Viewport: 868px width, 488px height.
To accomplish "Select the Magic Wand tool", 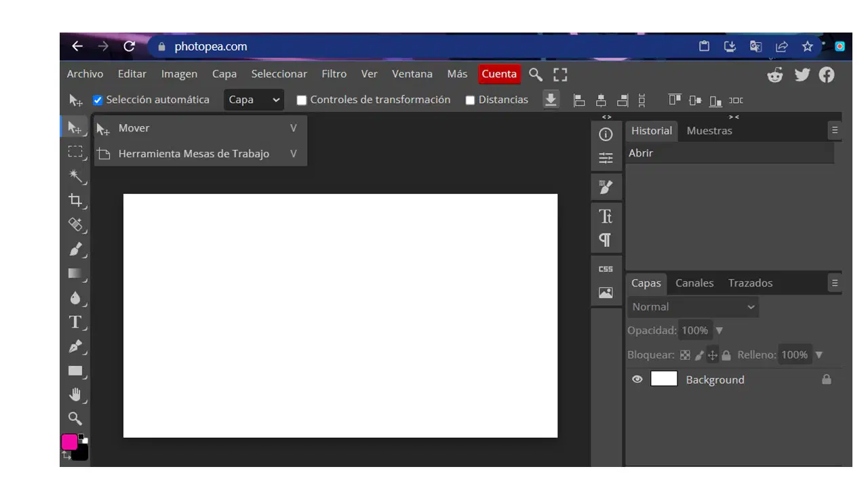I will (x=75, y=176).
